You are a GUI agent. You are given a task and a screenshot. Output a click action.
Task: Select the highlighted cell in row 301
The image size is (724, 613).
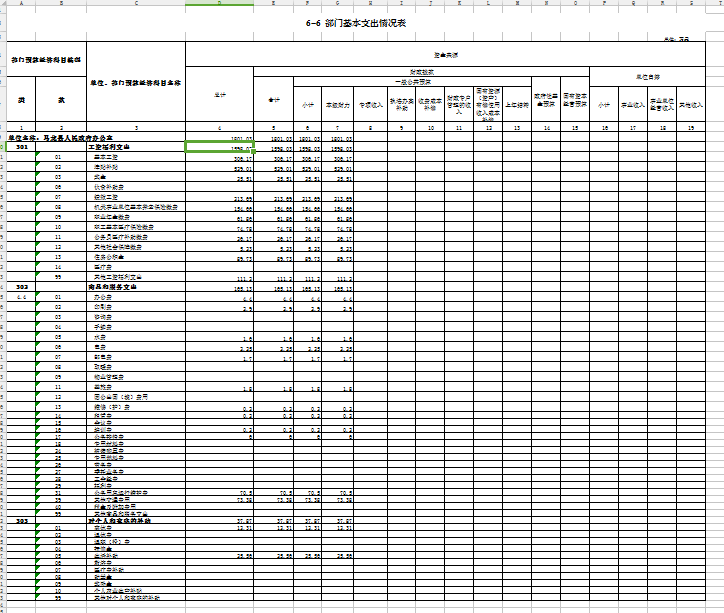(220, 146)
